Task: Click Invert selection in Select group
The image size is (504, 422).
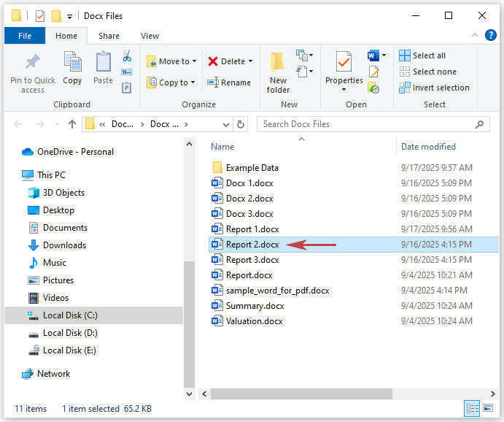Action: click(x=434, y=88)
